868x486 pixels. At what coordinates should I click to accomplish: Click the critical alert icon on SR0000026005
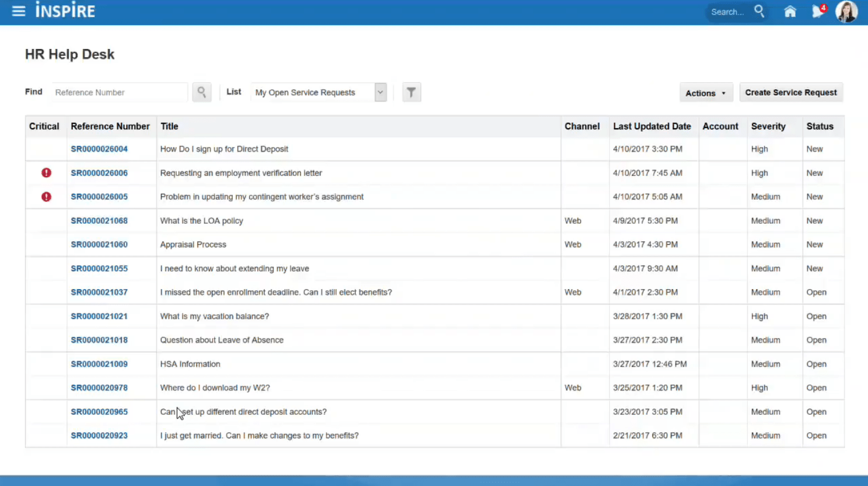pos(46,196)
